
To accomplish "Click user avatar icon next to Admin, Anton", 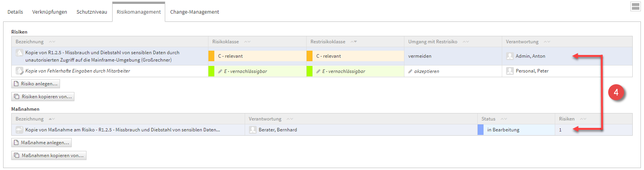I will tap(510, 56).
